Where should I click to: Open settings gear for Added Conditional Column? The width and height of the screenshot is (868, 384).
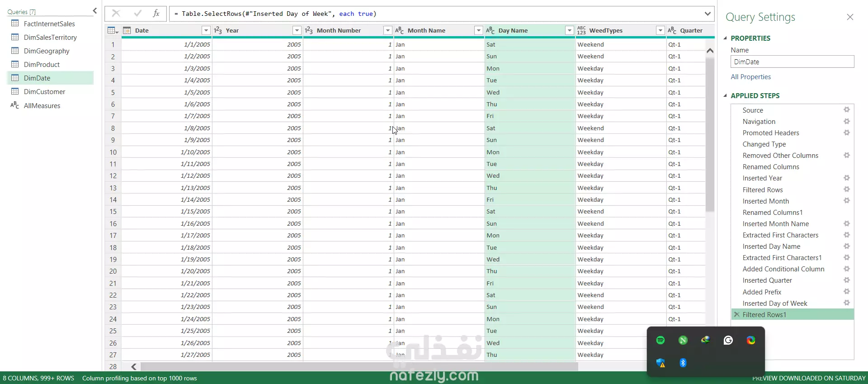[847, 269]
